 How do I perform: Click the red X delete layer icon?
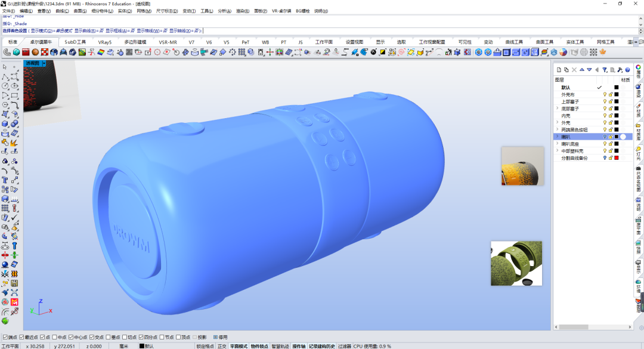tap(574, 70)
